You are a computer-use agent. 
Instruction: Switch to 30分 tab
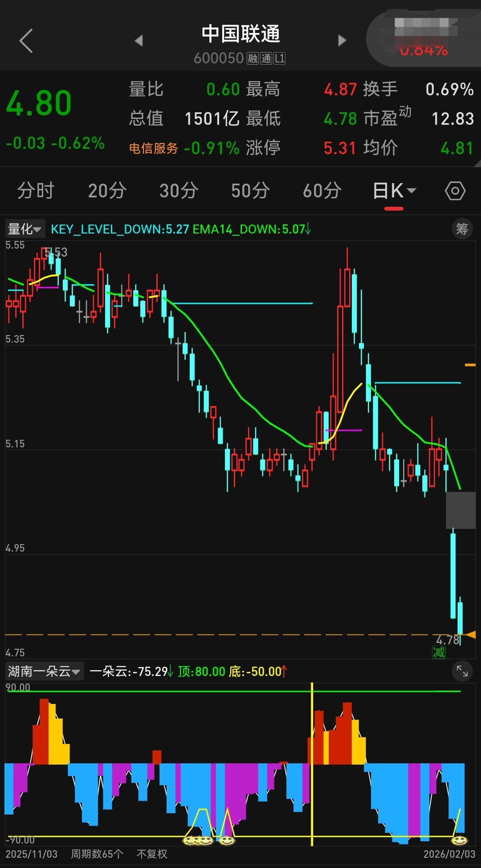coord(179,191)
